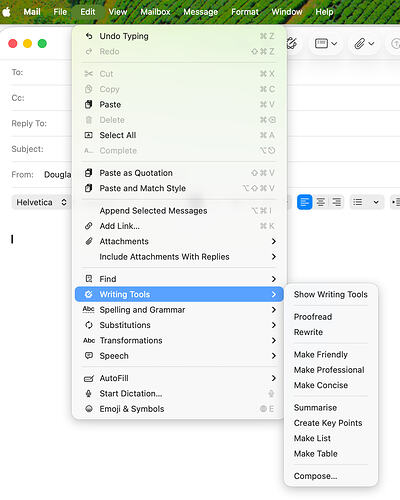Image resolution: width=400 pixels, height=500 pixels.
Task: Click the Substitutions icon
Action: 89,325
